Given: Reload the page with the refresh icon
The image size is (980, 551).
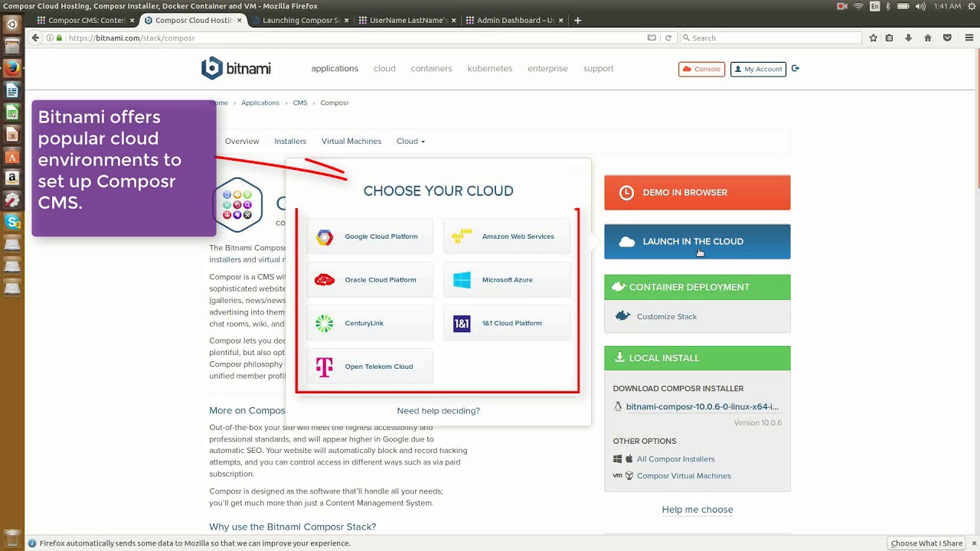Looking at the screenshot, I should (x=668, y=37).
